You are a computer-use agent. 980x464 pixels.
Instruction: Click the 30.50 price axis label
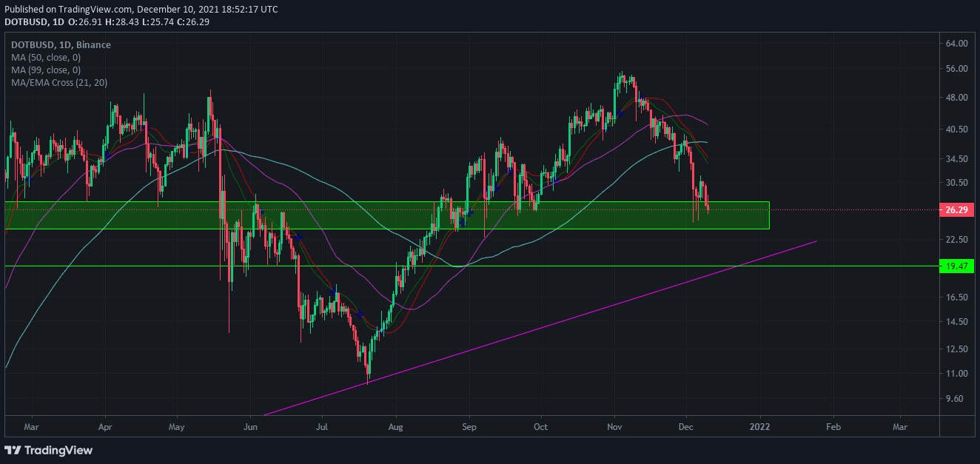pos(956,182)
